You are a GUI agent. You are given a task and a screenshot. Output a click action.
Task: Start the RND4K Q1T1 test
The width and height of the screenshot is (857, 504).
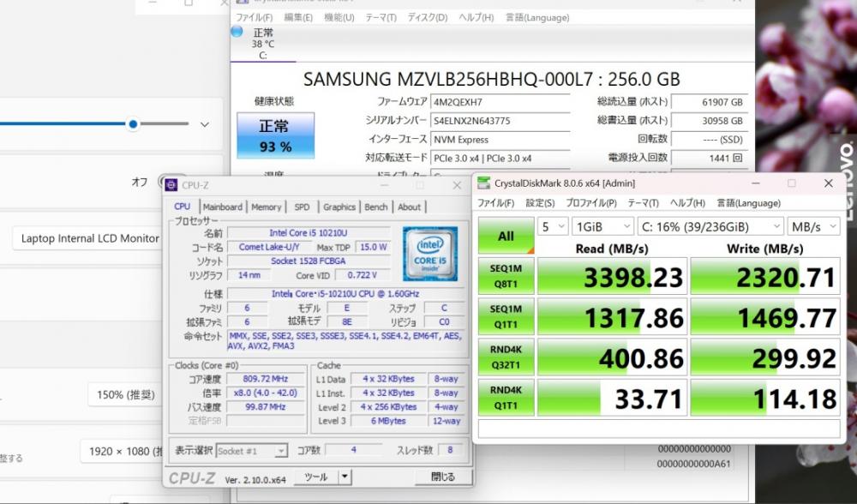click(506, 398)
